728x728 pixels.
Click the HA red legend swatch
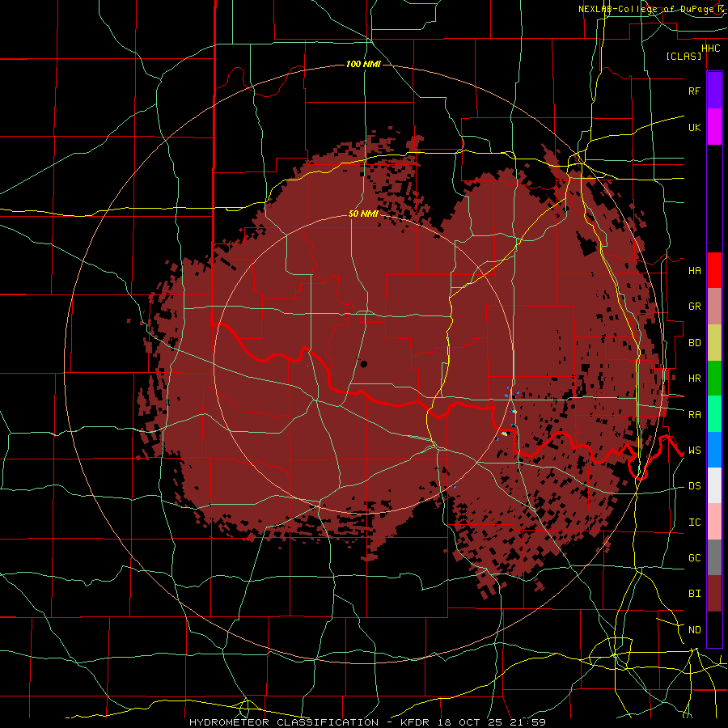pos(714,270)
